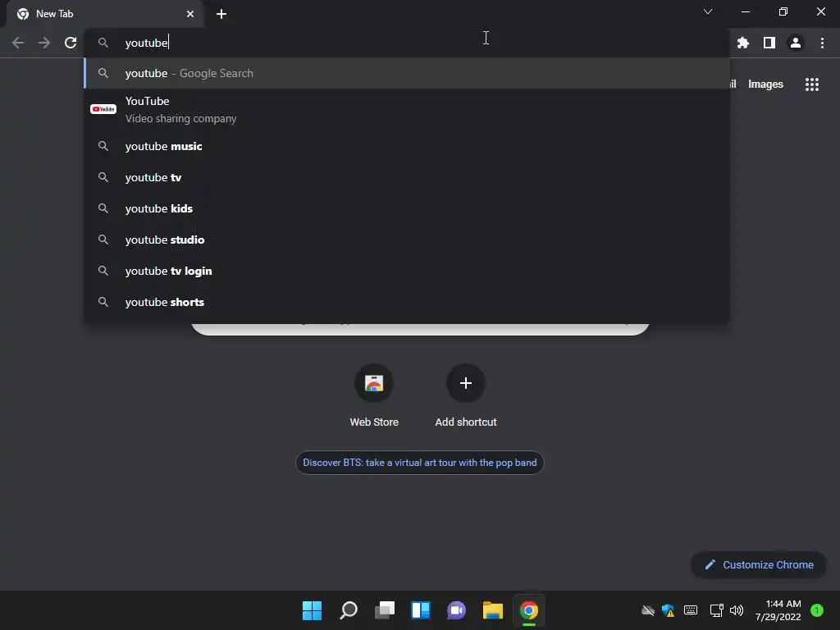
Task: Toggle the side panel icon
Action: [769, 43]
